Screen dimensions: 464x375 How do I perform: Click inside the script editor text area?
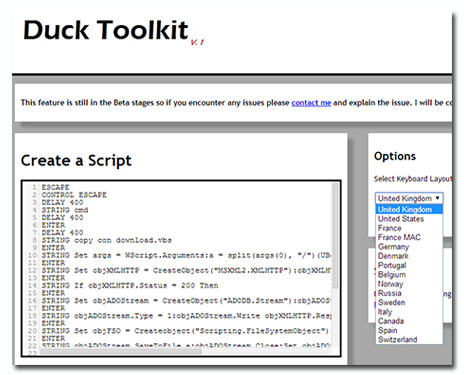point(181,268)
